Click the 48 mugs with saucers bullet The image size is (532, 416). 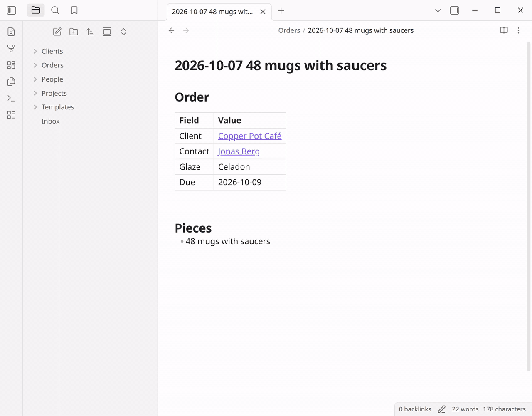point(228,241)
